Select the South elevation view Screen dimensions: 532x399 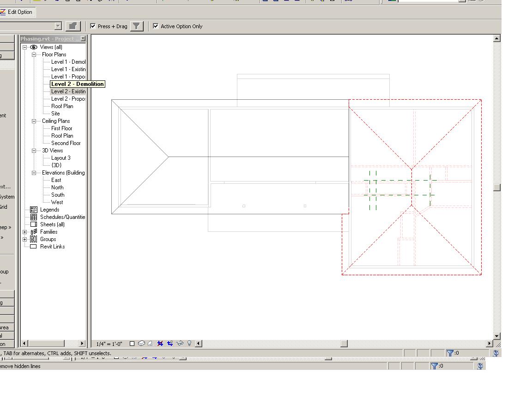point(58,195)
